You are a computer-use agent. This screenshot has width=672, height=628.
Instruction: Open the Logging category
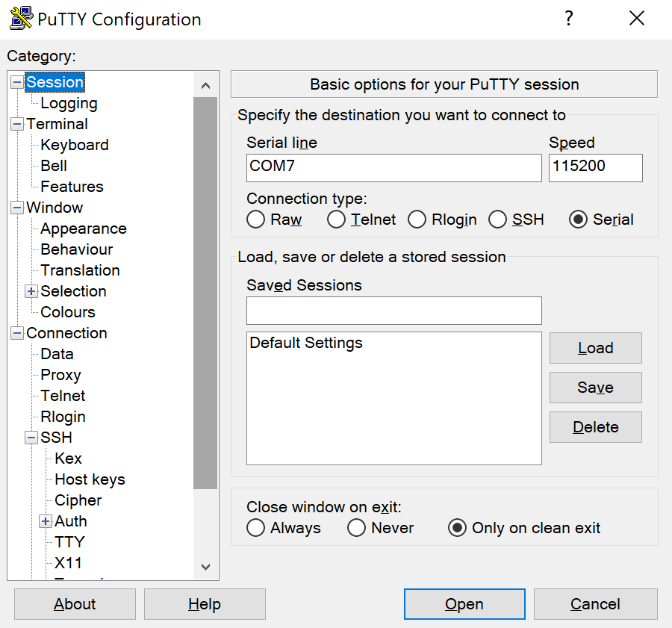[x=69, y=103]
